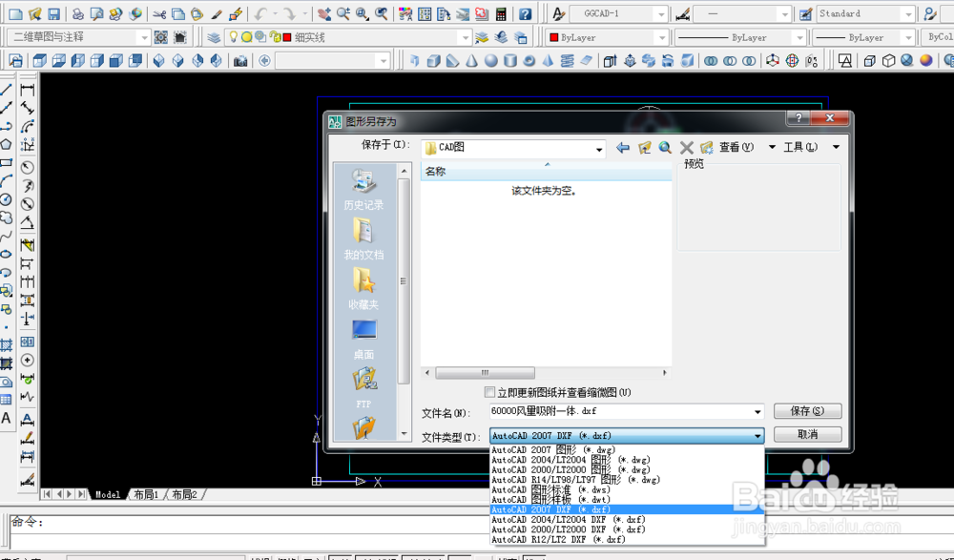954x560 pixels.
Task: Click the 名称 column header
Action: [546, 171]
